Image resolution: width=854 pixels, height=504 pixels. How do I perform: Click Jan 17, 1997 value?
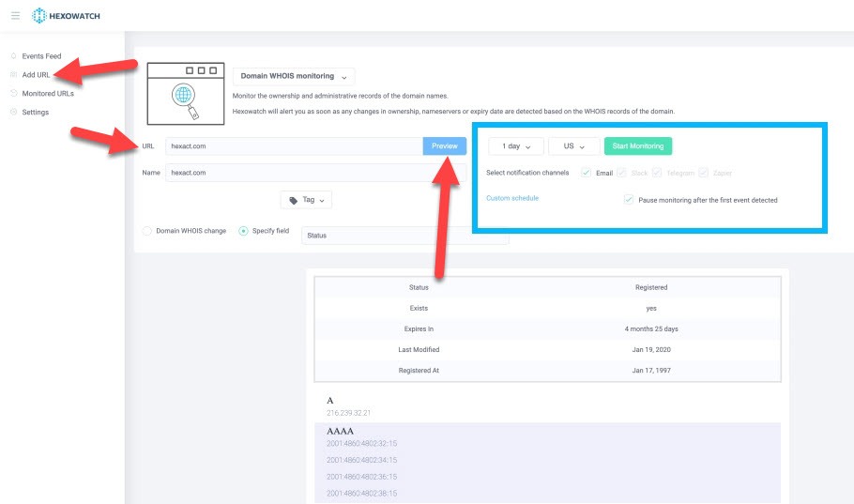pyautogui.click(x=651, y=371)
